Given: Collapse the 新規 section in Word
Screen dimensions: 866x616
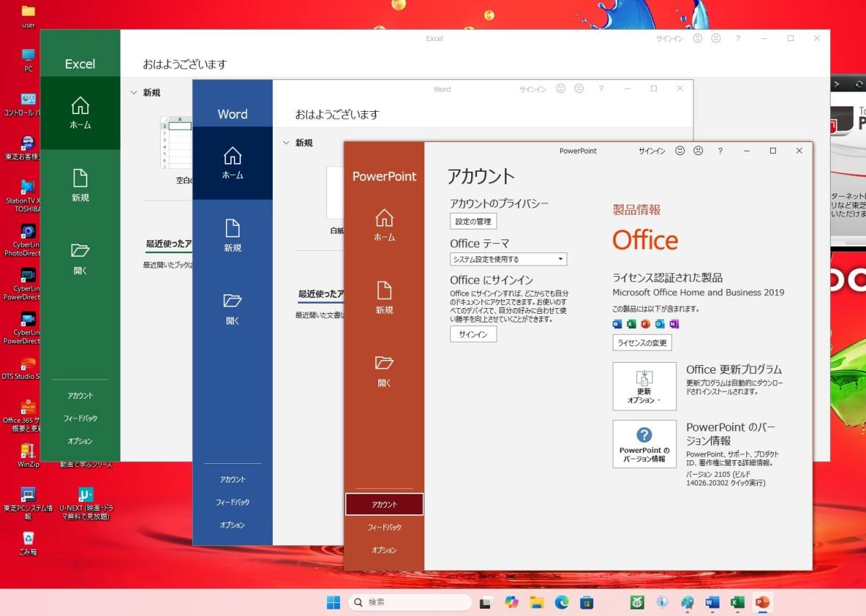Looking at the screenshot, I should click(x=286, y=143).
